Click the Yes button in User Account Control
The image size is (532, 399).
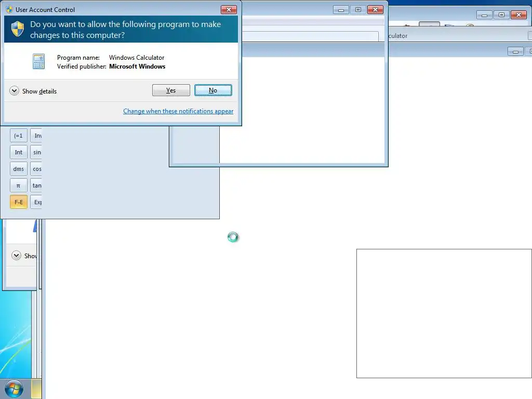171,90
